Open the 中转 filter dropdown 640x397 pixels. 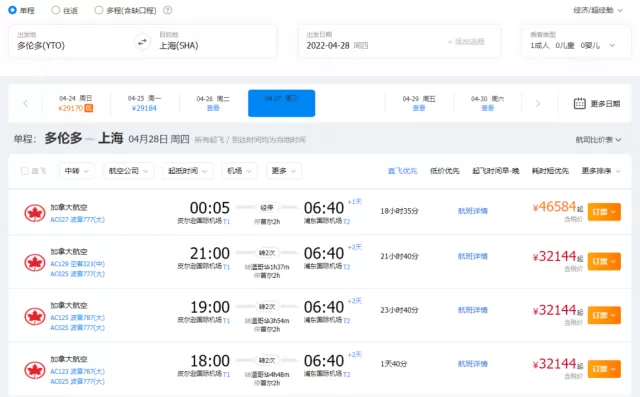[77, 171]
